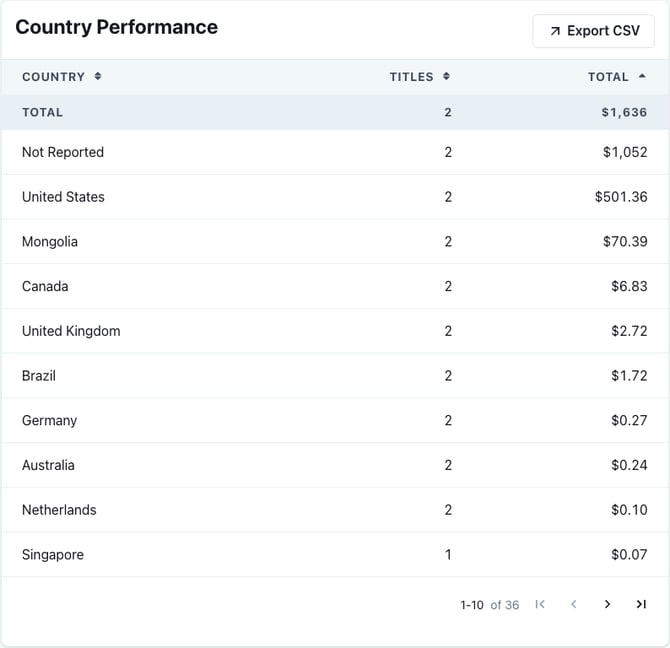Select the Australia row label
The width and height of the screenshot is (670, 648).
[x=48, y=465]
